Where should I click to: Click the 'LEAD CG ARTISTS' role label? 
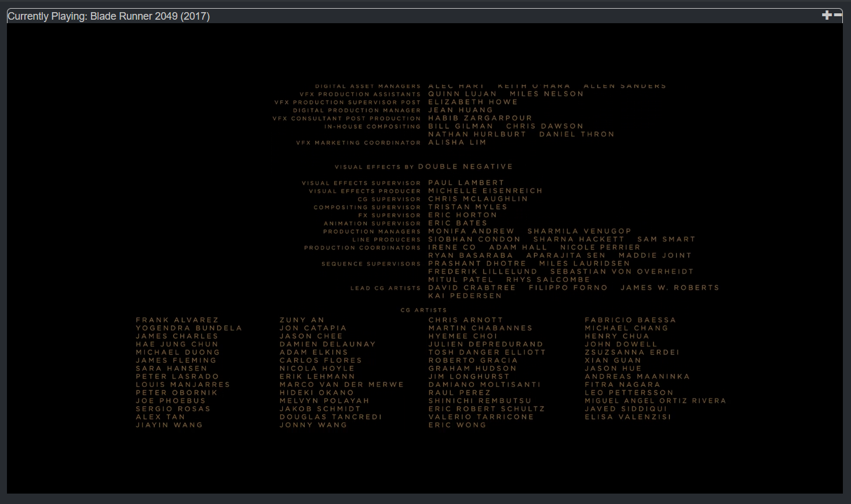click(386, 288)
